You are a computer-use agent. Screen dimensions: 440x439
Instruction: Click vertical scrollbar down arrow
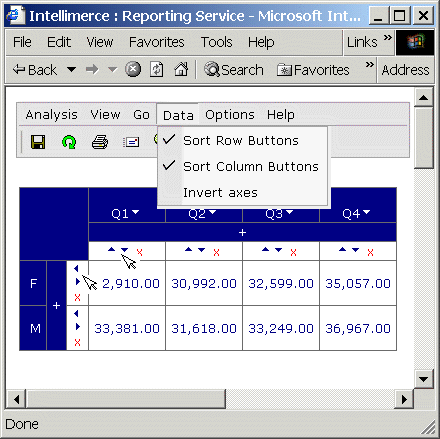pos(423,379)
